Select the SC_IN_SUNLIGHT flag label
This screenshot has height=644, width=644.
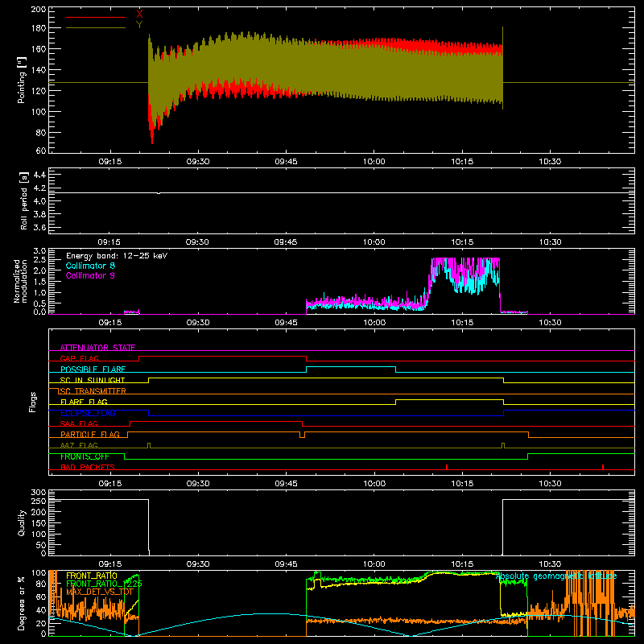click(93, 380)
